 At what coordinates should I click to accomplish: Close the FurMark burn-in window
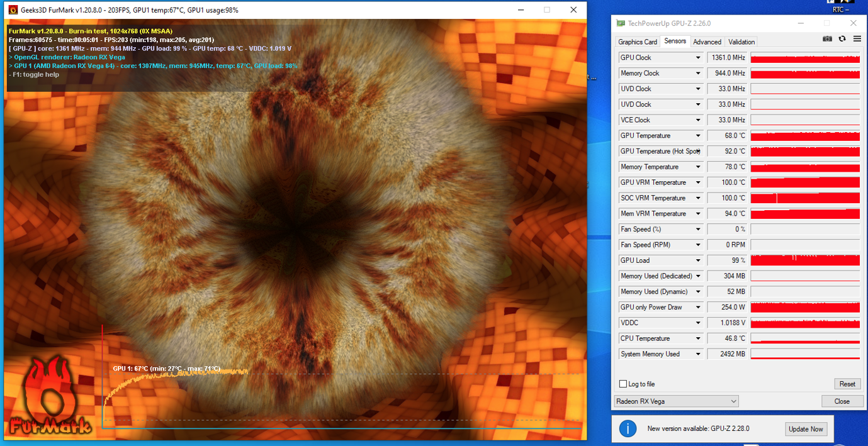[573, 10]
